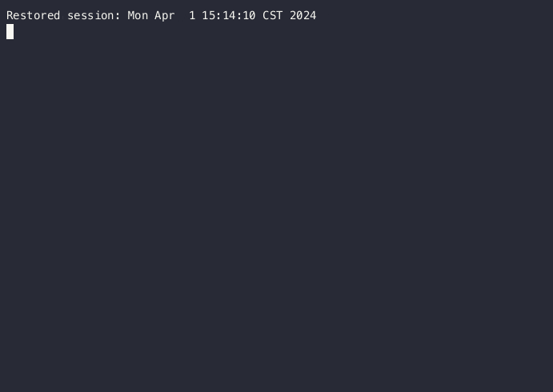Click the month "Apr" in the timestamp
Viewport: 553px width, 392px height.
pyautogui.click(x=165, y=15)
